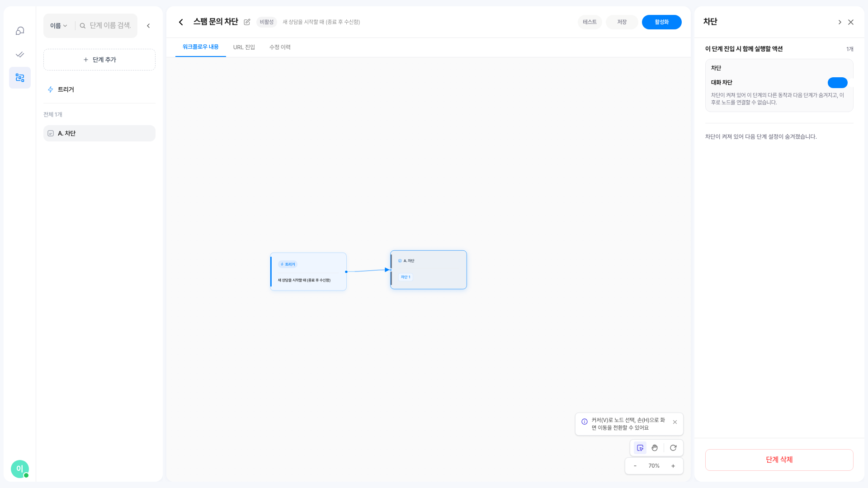Click the 비활성 status badge
This screenshot has width=868, height=488.
point(267,22)
